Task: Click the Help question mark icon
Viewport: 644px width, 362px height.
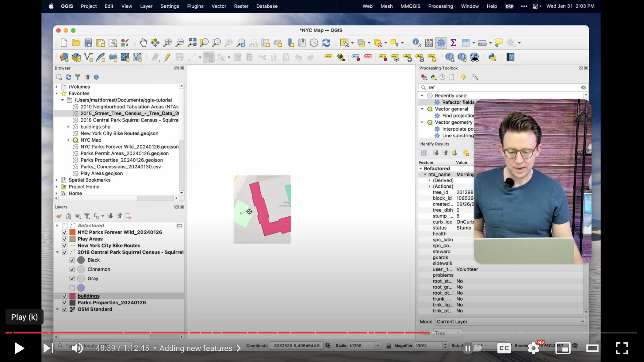Action: (511, 57)
